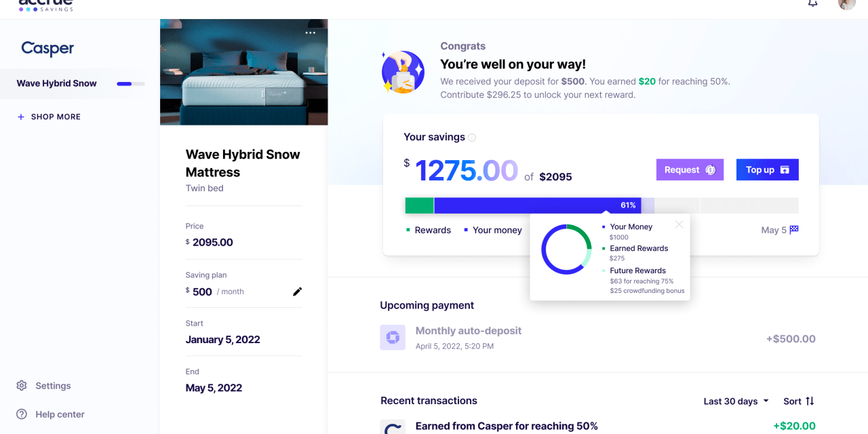Click the Settings gear icon

tap(22, 386)
